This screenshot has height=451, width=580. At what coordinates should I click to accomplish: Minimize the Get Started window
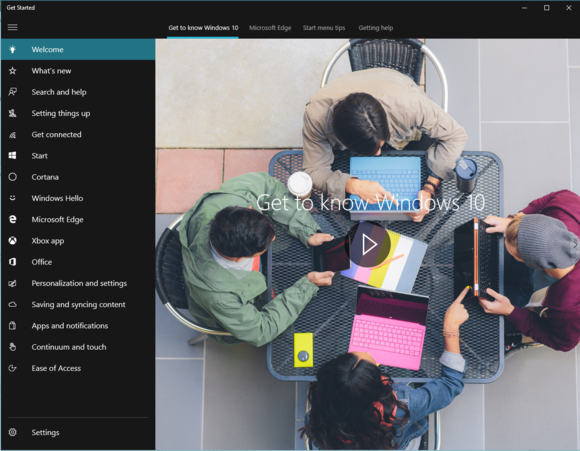click(525, 8)
